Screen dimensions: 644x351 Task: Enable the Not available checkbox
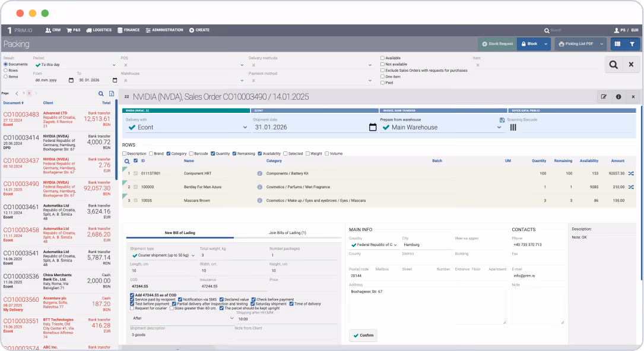tap(382, 64)
